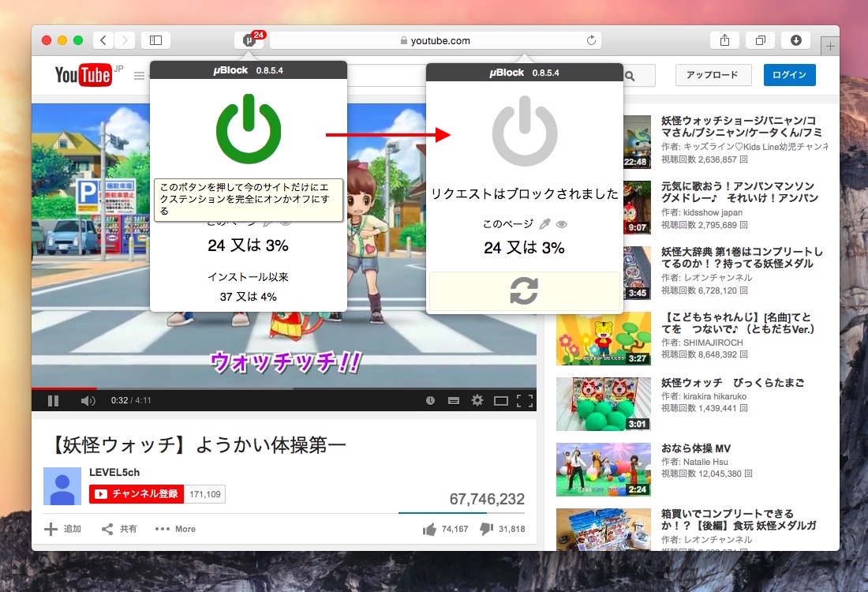
Task: Mute the video volume icon
Action: pyautogui.click(x=88, y=400)
